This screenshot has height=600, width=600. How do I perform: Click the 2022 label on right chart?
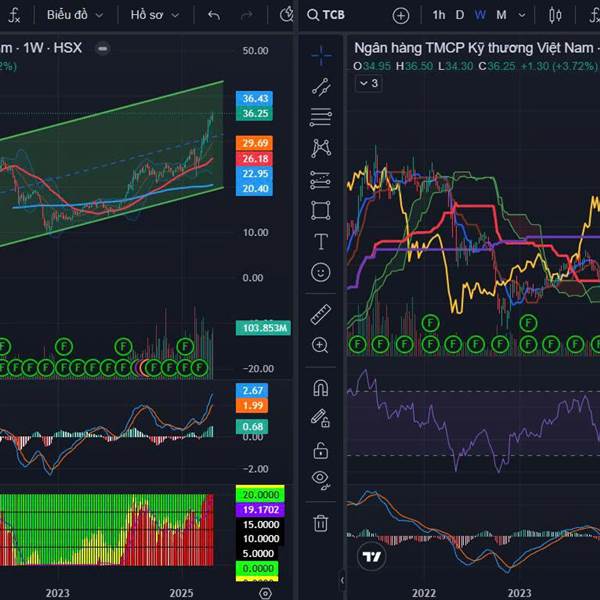[424, 593]
